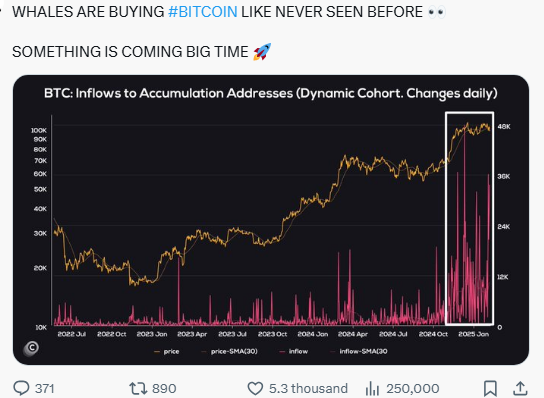This screenshot has width=544, height=398.
Task: Click the 371 replies count
Action: (45, 388)
